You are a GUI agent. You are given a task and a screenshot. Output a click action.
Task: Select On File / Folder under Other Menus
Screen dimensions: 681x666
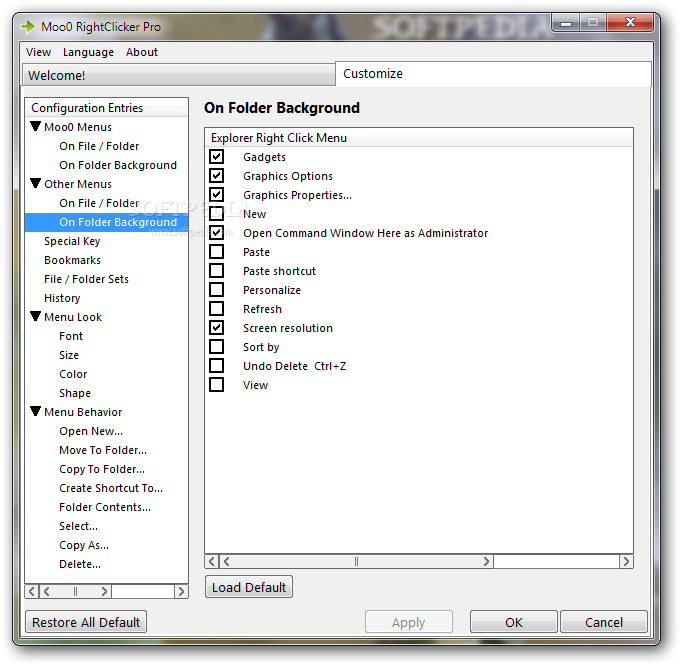99,203
